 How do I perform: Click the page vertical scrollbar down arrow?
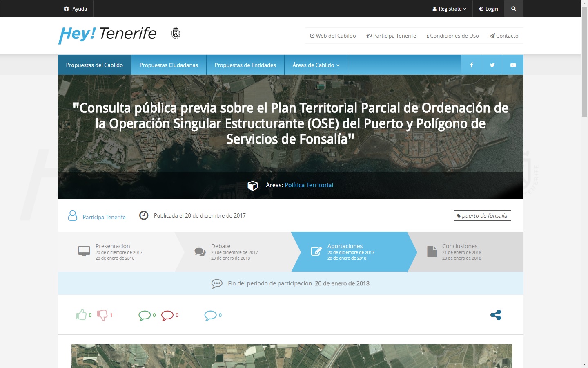pyautogui.click(x=584, y=364)
